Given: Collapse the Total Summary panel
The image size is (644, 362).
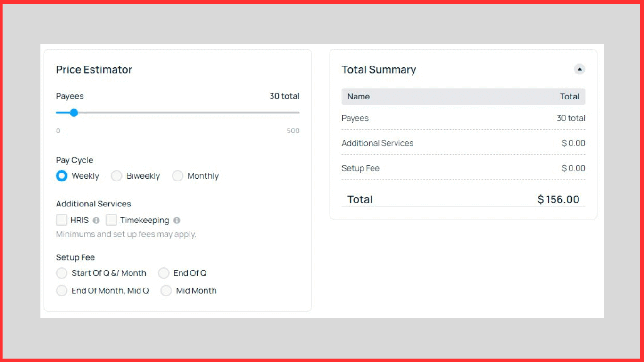Looking at the screenshot, I should pyautogui.click(x=579, y=69).
